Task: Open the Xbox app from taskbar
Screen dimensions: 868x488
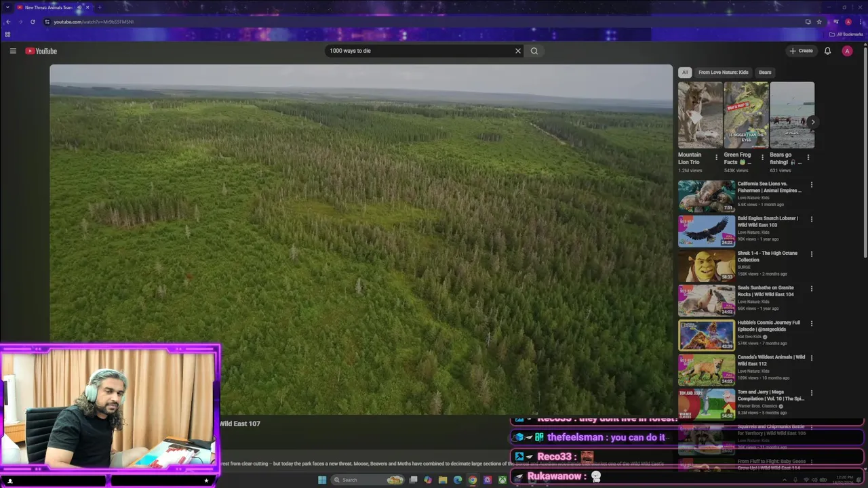Action: [x=502, y=480]
